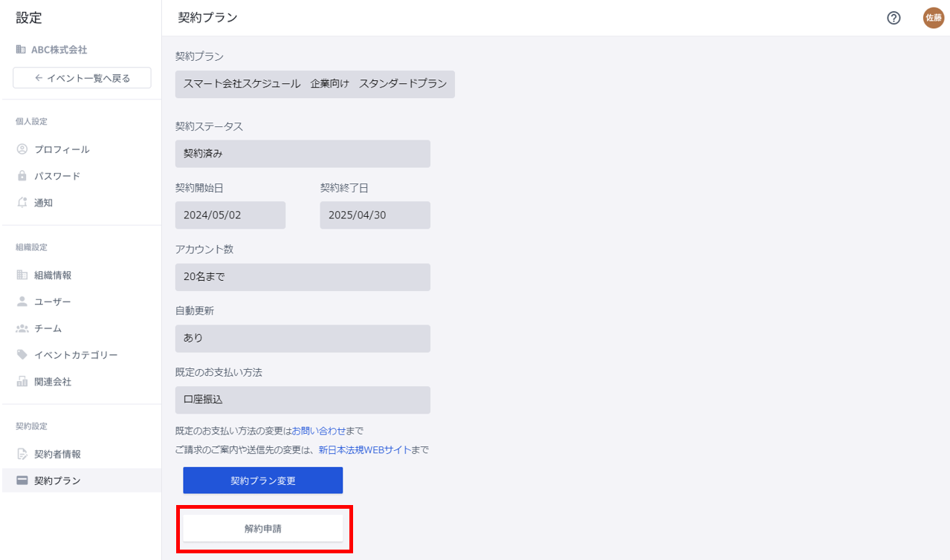Click the 個人設定 section label
Screen dimensions: 950x560
click(32, 121)
